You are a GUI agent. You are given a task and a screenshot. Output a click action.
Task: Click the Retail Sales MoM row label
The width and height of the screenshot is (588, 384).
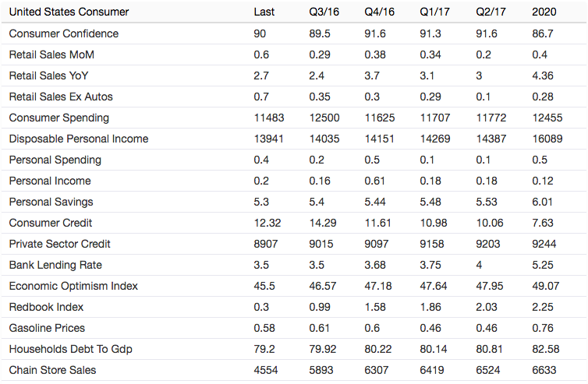[x=53, y=55]
